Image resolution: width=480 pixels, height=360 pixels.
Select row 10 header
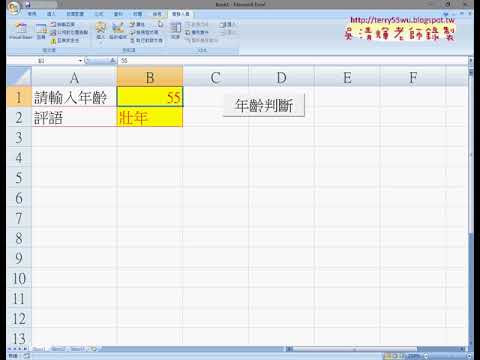point(19,278)
